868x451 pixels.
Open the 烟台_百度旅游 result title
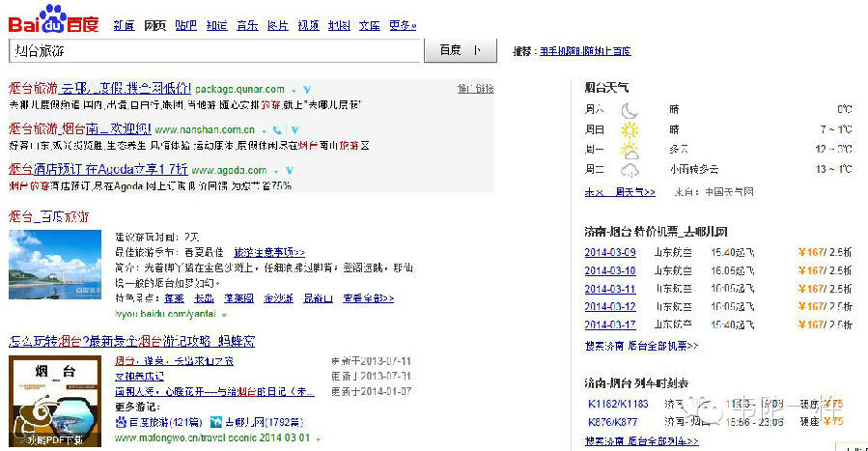point(48,216)
